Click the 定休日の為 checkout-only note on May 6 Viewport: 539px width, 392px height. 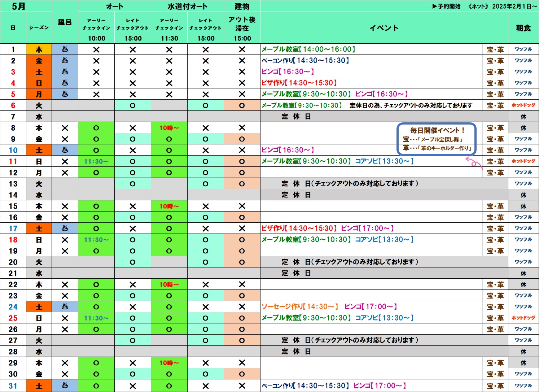(x=411, y=105)
